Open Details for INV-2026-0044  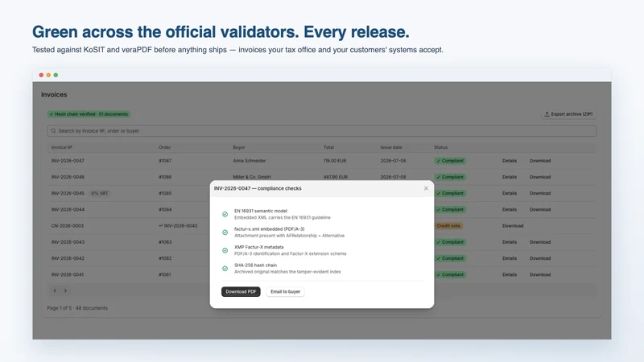510,209
